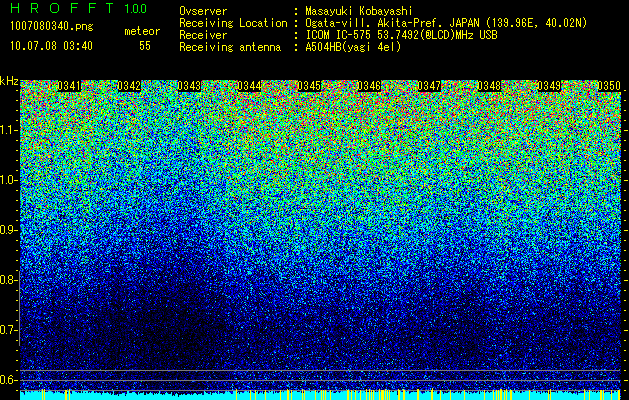The width and height of the screenshot is (629, 400).
Task: Click the A504HB(yagi 4el) antenna text
Action: click(x=353, y=47)
